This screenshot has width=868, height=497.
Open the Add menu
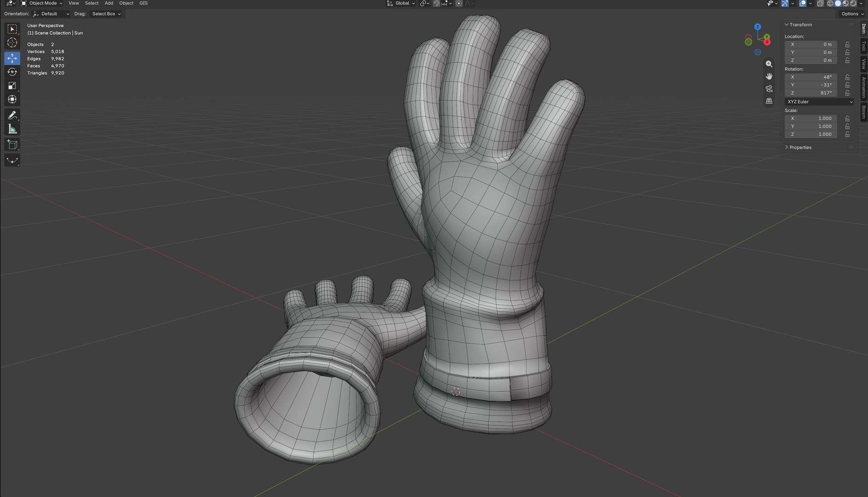[109, 3]
